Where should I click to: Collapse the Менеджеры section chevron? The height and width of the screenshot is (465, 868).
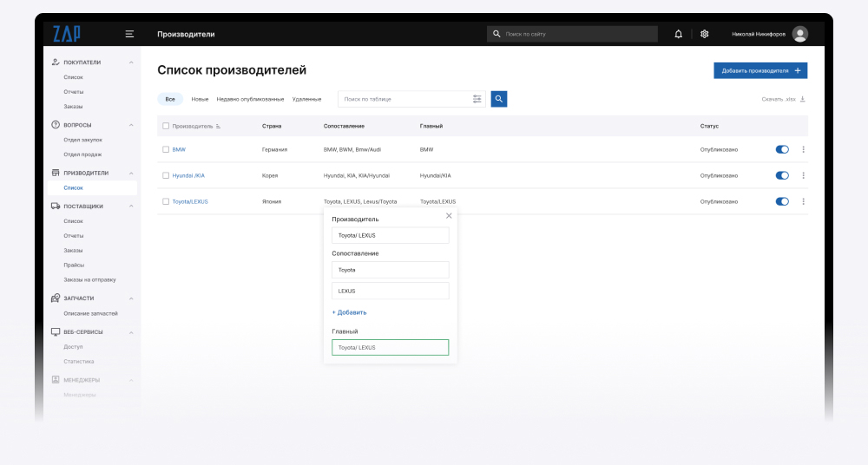click(131, 380)
